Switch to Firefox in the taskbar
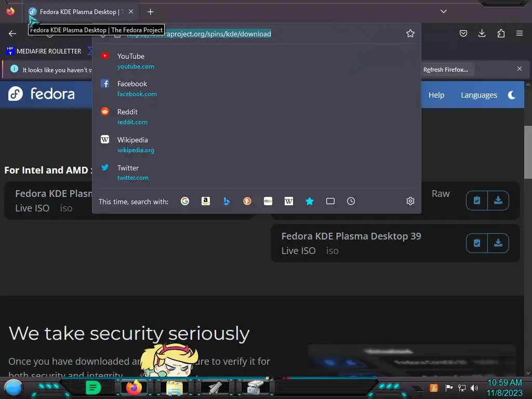The width and height of the screenshot is (532, 399). coord(134,388)
